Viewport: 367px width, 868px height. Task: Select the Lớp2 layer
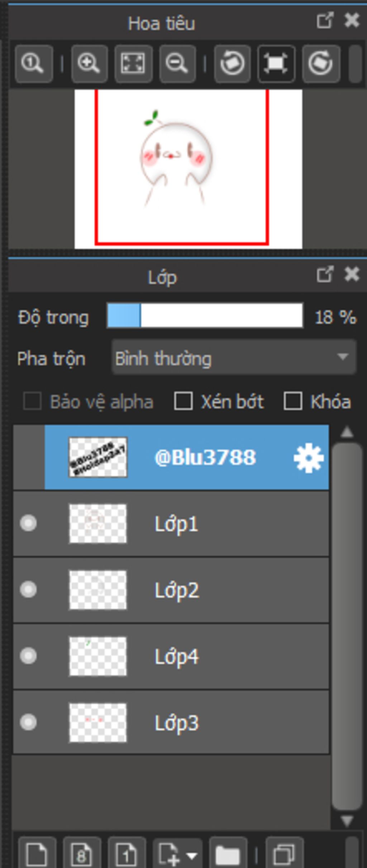pos(215,590)
